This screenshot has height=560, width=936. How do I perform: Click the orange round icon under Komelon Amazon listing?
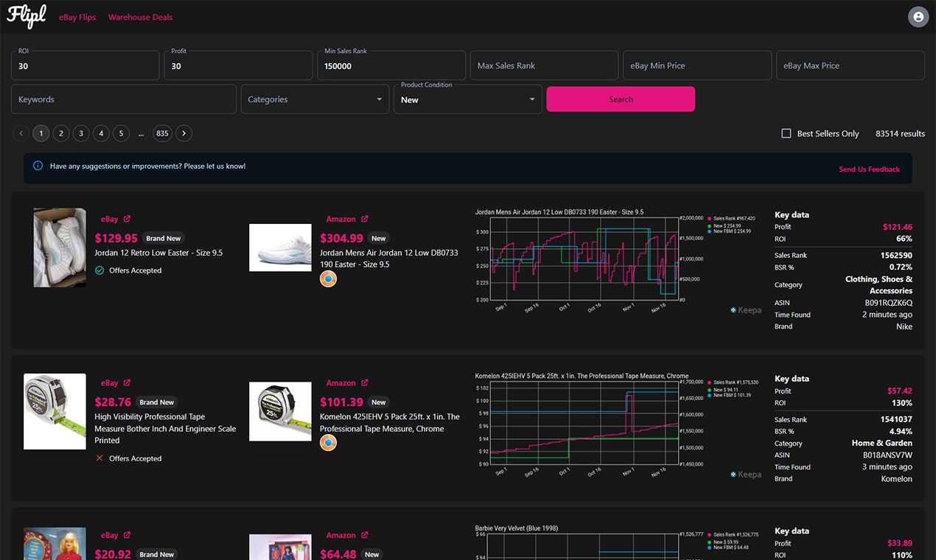pos(328,443)
